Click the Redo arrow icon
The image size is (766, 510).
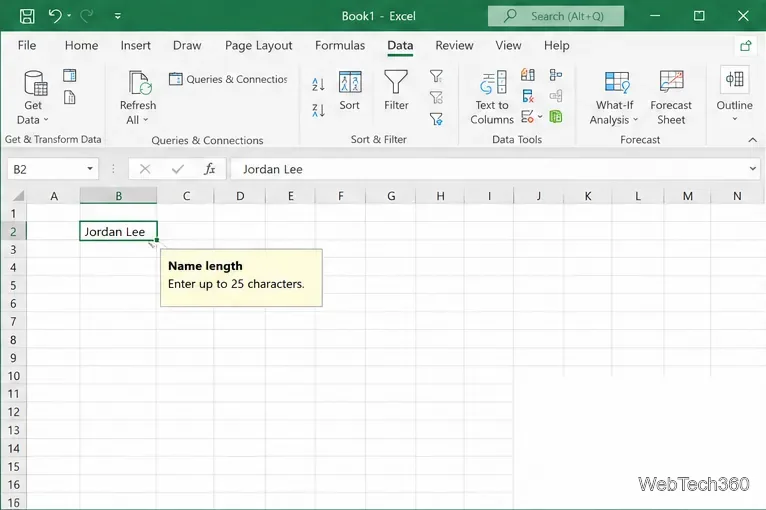[87, 16]
